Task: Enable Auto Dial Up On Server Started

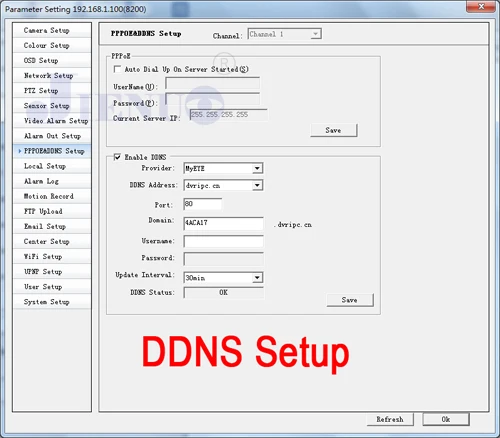Action: tap(117, 69)
